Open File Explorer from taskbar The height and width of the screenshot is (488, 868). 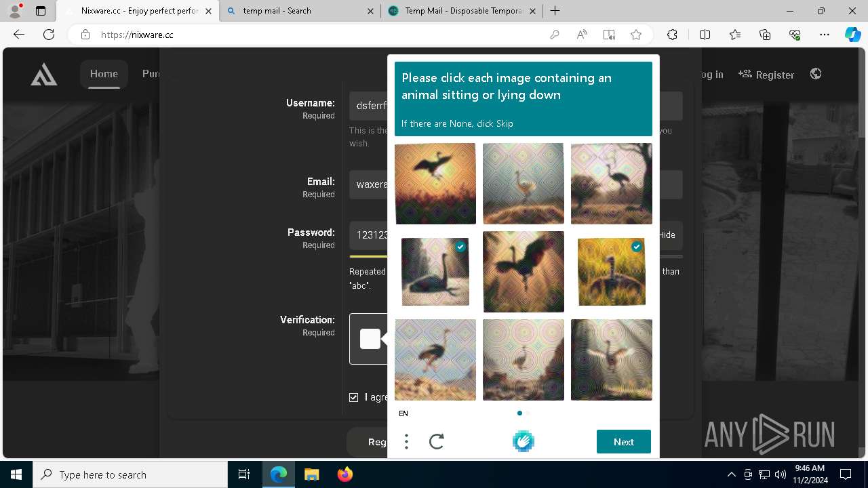click(x=312, y=474)
